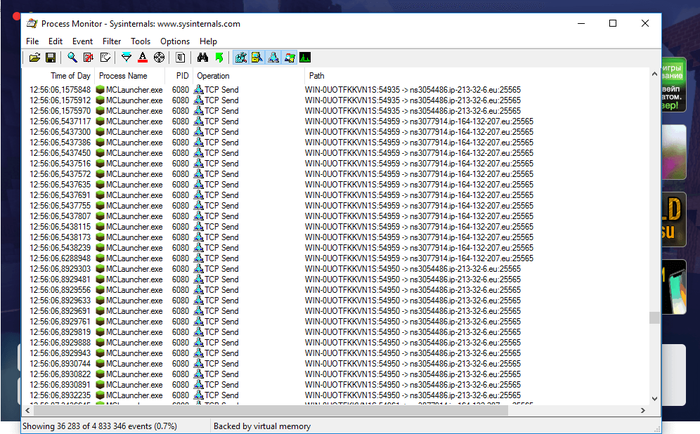Select the Include Process From Window target icon
700x434 pixels.
159,58
